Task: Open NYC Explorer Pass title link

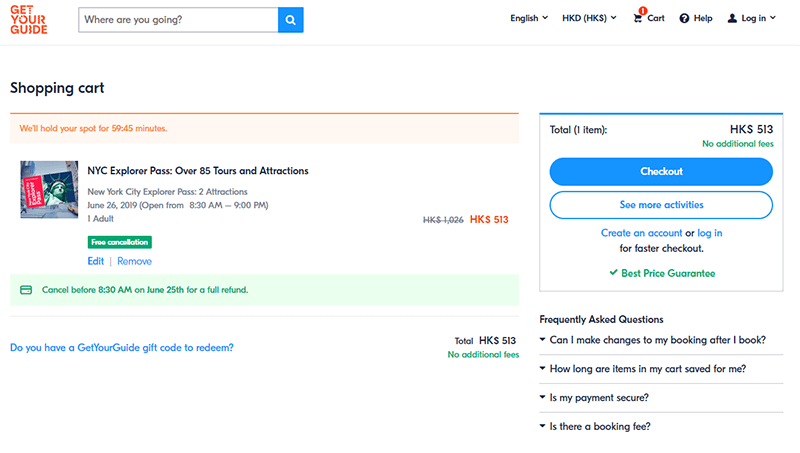Action: [198, 171]
